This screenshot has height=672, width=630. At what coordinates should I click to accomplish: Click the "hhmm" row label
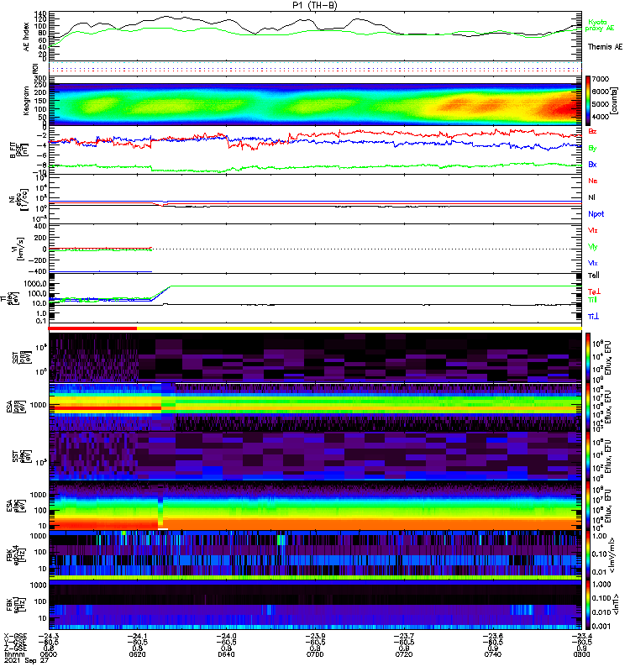[14, 654]
